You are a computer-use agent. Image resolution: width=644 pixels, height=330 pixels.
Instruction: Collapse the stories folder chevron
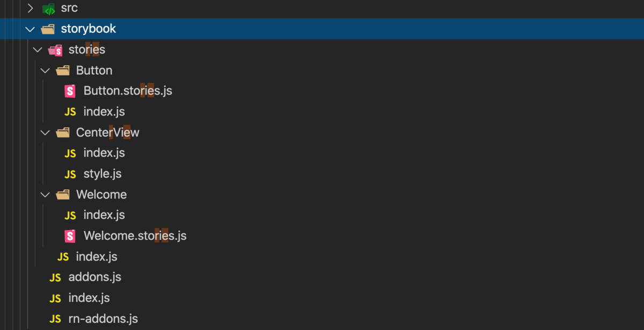click(x=37, y=50)
